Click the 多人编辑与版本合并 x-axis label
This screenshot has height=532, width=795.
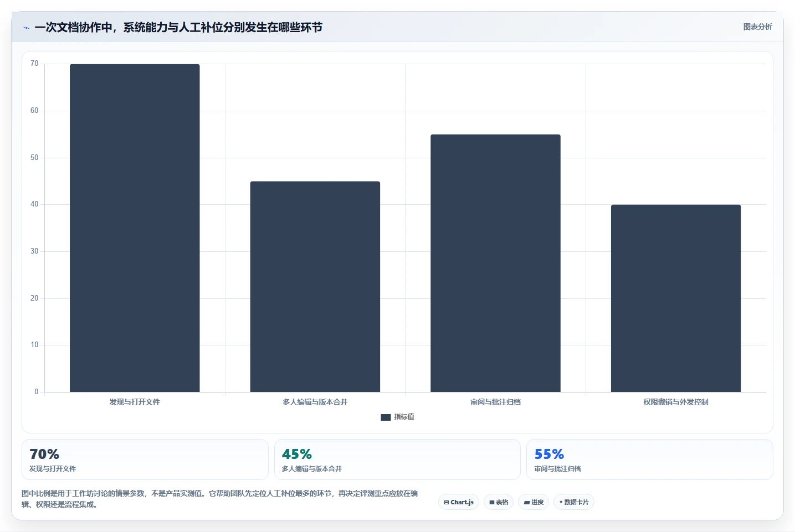pyautogui.click(x=315, y=402)
